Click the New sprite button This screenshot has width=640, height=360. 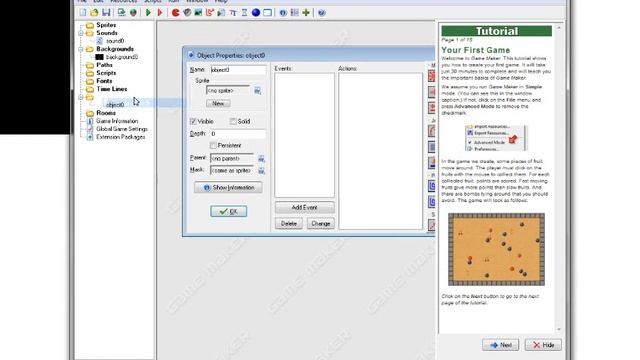218,103
